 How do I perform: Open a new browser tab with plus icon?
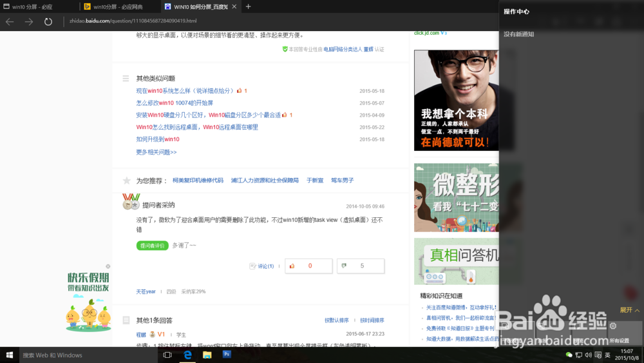(248, 6)
